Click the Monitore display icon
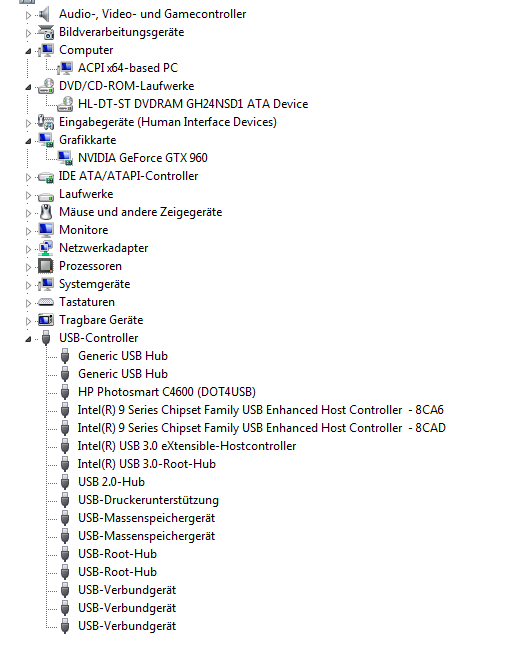The image size is (525, 665). click(46, 230)
